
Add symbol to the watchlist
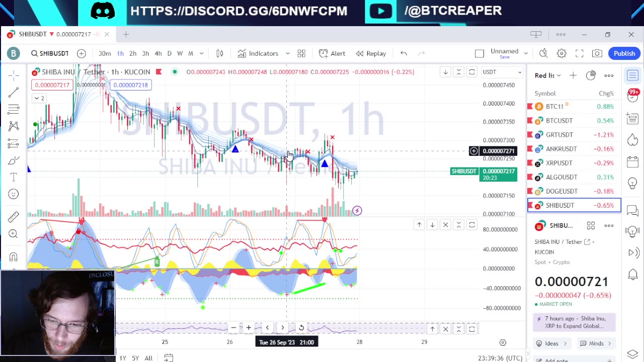click(x=573, y=75)
